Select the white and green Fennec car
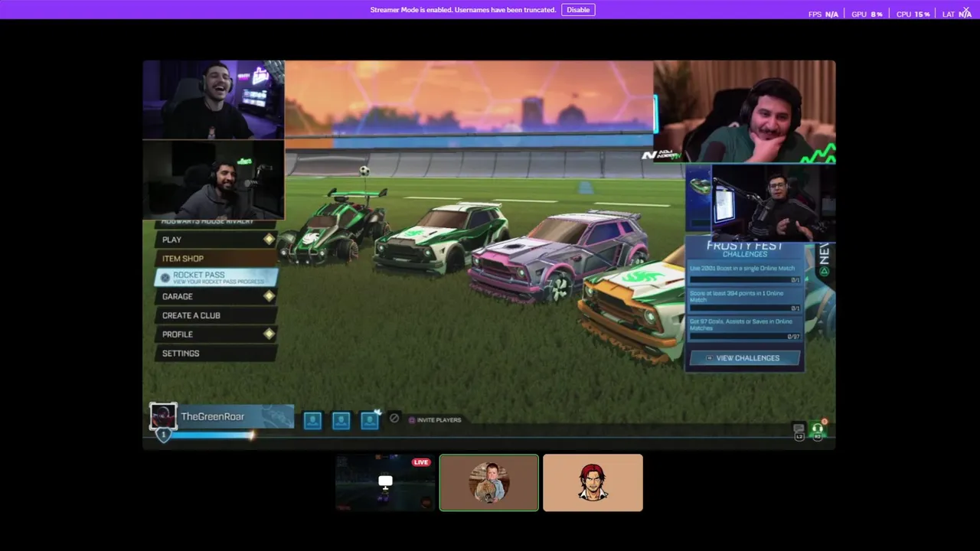Image resolution: width=980 pixels, height=551 pixels. (x=440, y=237)
